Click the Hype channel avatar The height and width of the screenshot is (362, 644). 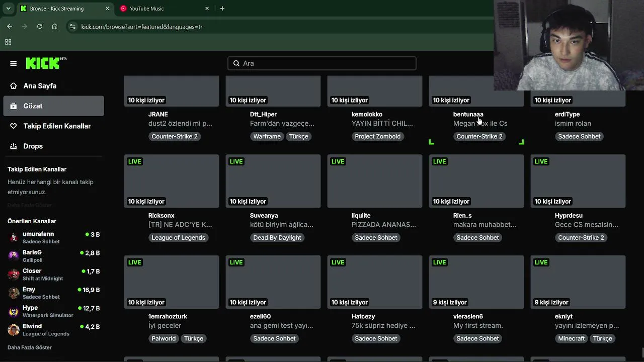coord(14,312)
